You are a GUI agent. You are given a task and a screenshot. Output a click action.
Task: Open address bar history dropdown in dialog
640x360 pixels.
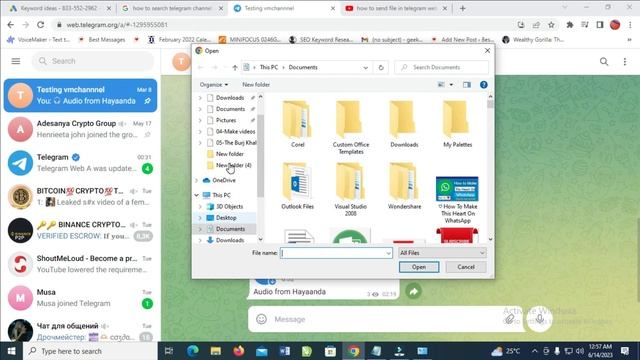coord(366,67)
